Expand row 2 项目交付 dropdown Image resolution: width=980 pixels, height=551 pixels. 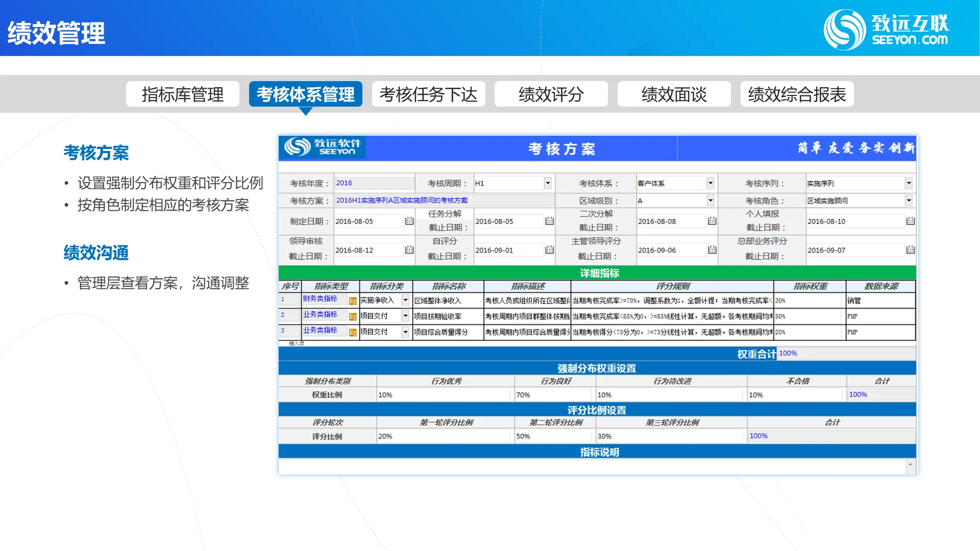[x=406, y=316]
